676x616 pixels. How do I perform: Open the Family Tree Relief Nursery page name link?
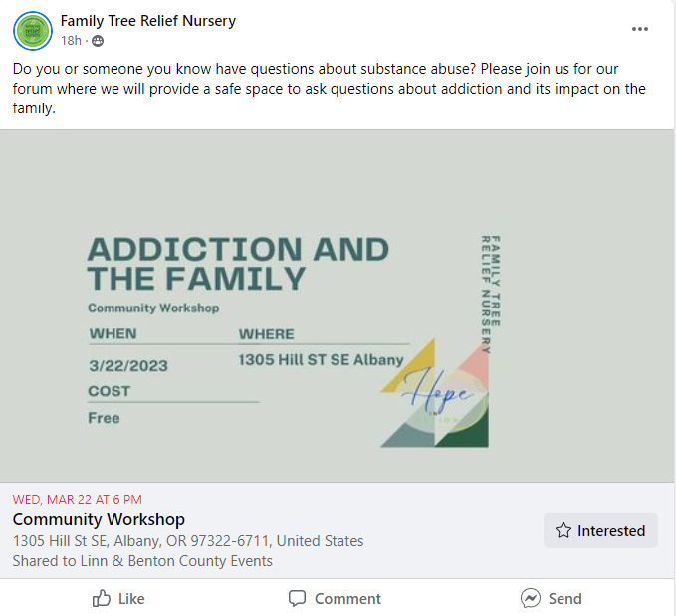point(148,21)
